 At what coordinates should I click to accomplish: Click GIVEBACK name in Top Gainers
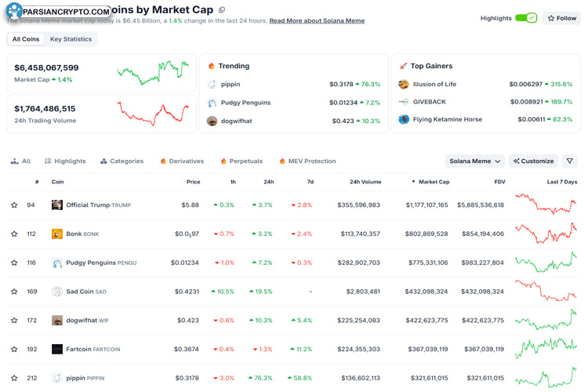[430, 102]
